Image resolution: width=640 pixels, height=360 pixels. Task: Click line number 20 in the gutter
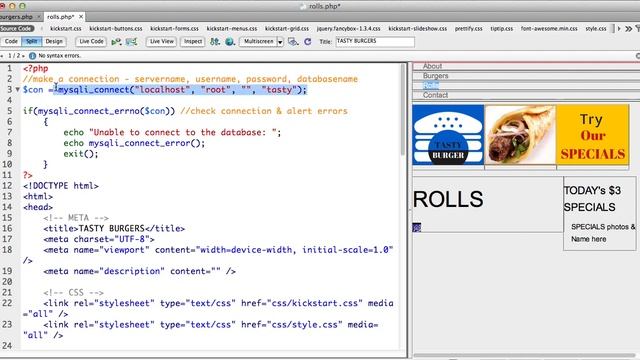click(x=7, y=282)
